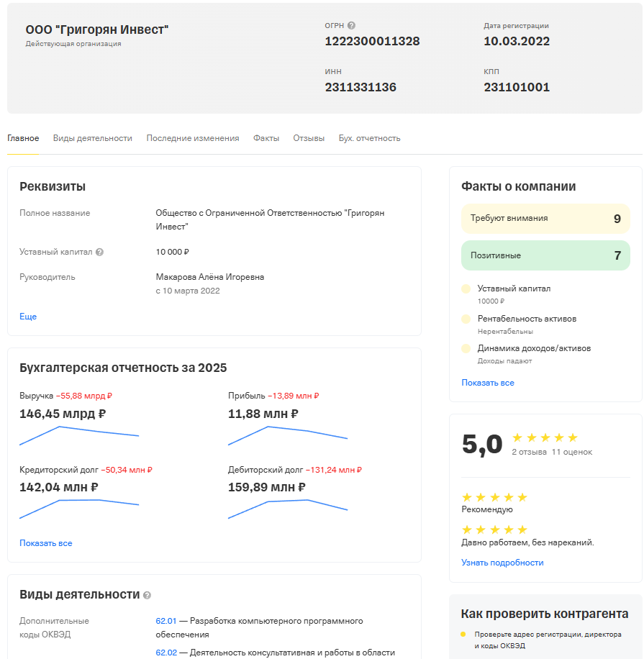Click the director name Макарова Алёна Игоревна

pyautogui.click(x=210, y=278)
